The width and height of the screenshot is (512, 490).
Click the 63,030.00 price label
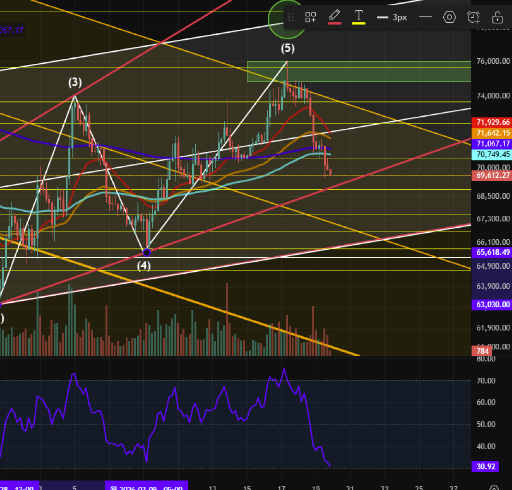[493, 304]
